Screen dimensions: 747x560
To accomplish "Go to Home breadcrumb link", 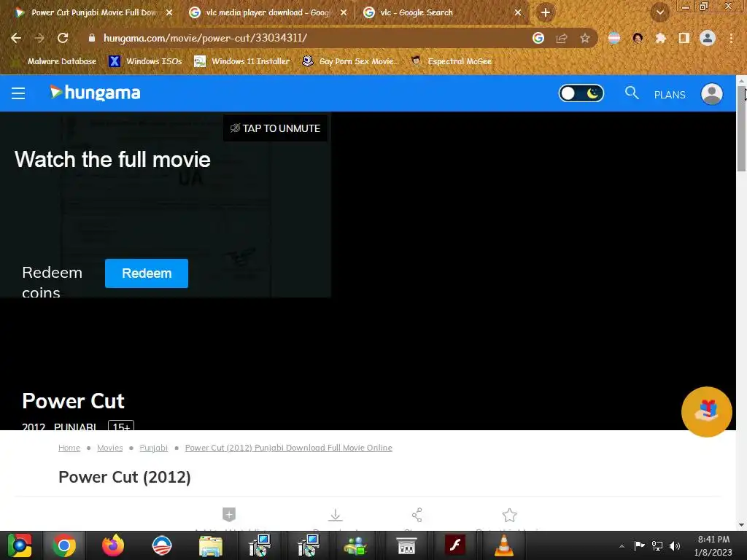I will click(69, 448).
